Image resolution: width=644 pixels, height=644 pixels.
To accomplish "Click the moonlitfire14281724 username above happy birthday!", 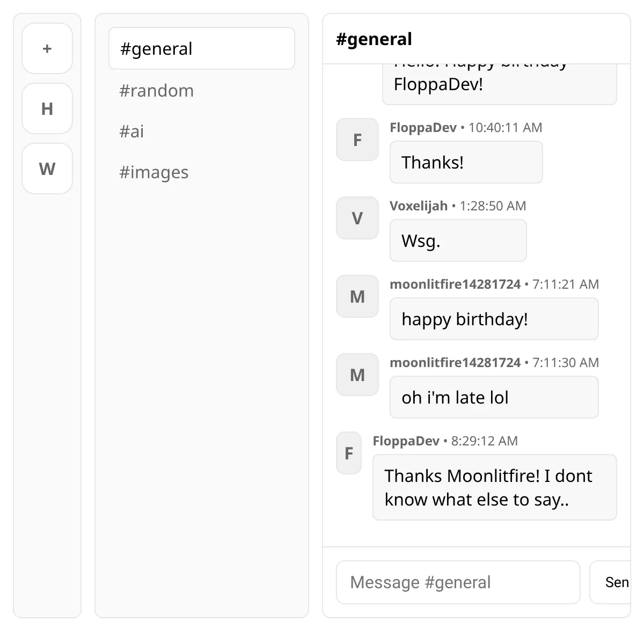I will (455, 284).
